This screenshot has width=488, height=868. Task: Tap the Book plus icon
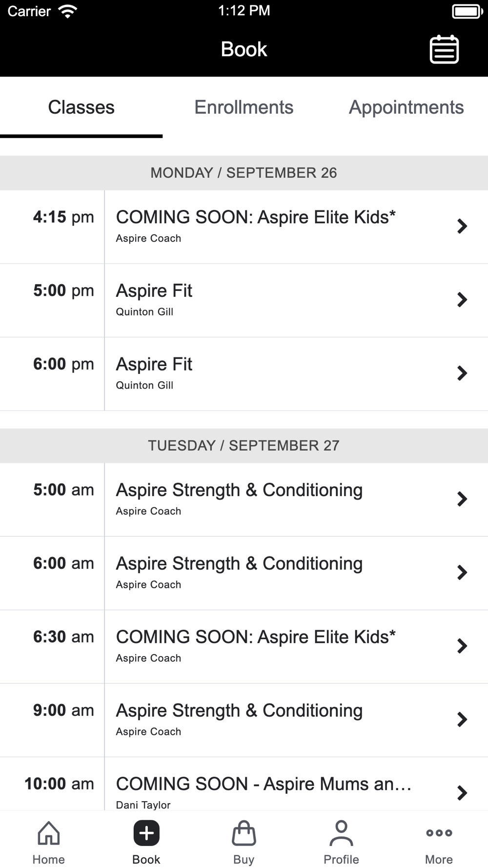[146, 833]
